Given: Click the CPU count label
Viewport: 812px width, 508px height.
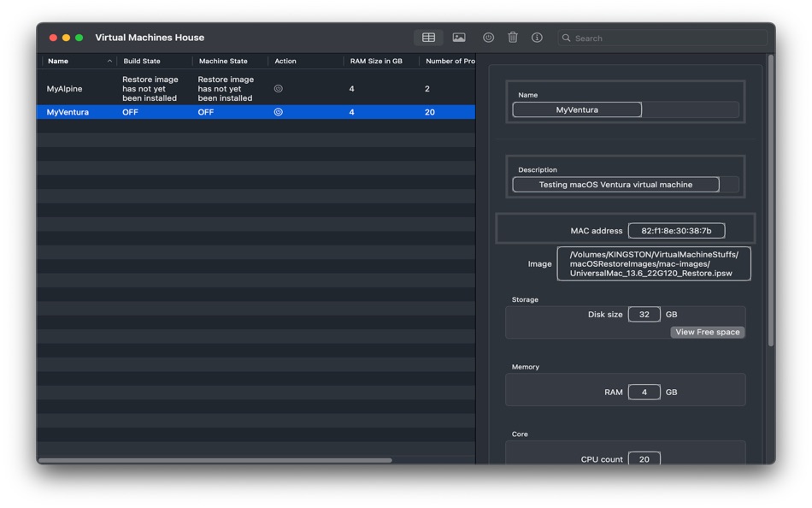Looking at the screenshot, I should click(601, 459).
